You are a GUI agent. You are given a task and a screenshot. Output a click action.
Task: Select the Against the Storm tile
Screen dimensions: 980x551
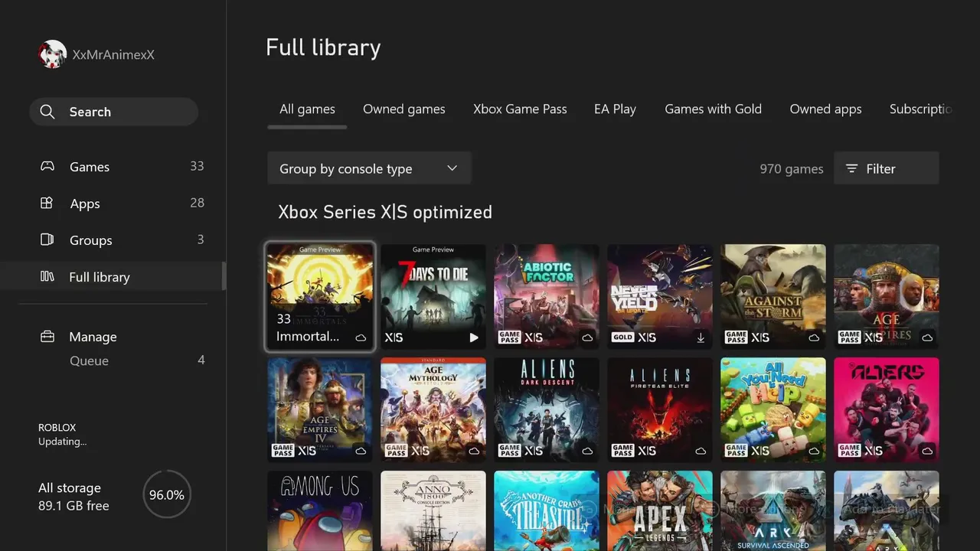coord(773,297)
